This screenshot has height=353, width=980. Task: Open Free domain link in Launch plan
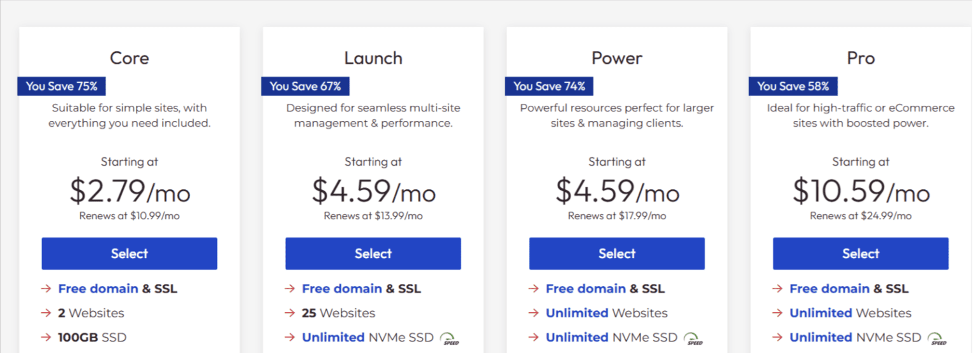tap(342, 289)
